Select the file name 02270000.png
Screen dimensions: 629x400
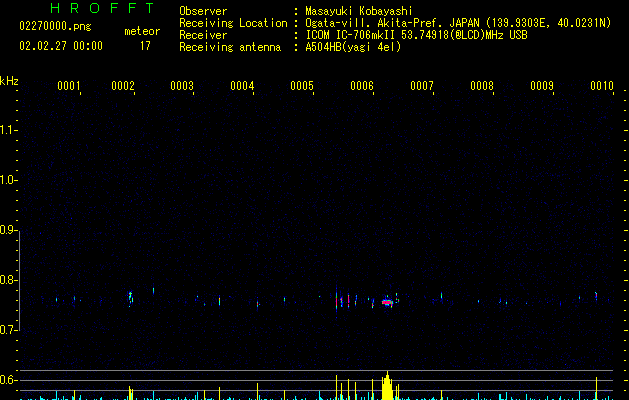coord(55,26)
